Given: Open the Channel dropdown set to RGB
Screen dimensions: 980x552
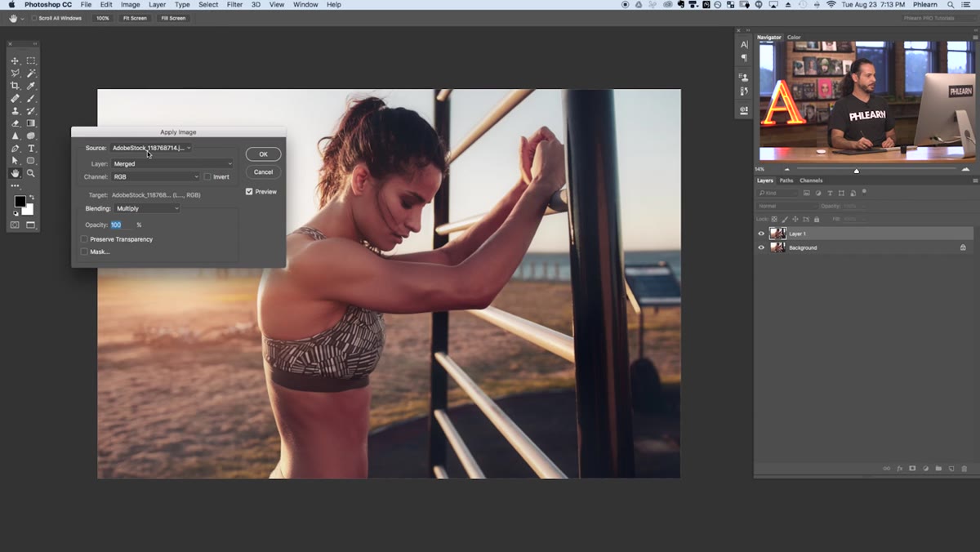Looking at the screenshot, I should tap(155, 176).
